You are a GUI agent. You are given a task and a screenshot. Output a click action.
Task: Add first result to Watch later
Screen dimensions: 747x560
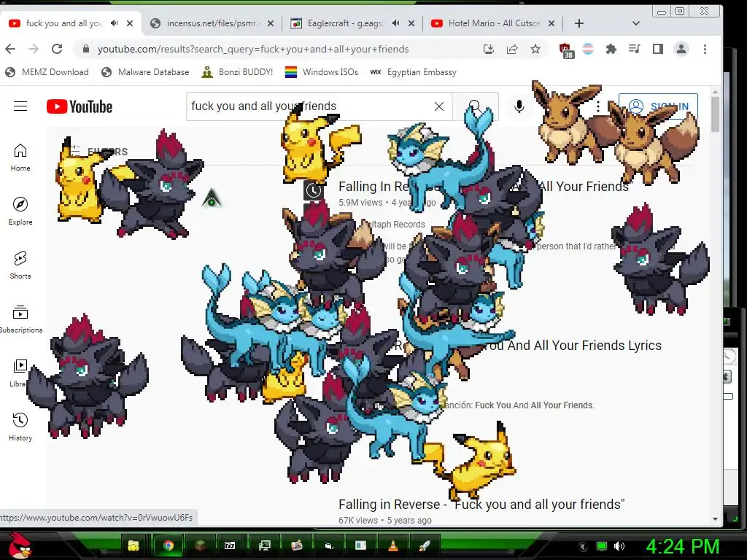[313, 190]
